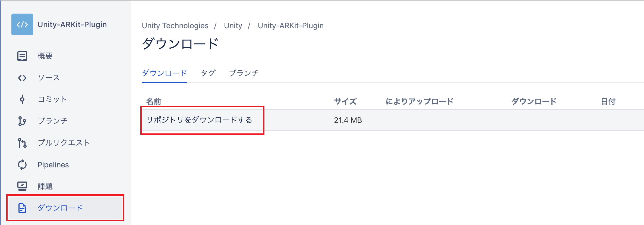The height and width of the screenshot is (225, 644).
Task: Click the サイズ column header
Action: click(x=345, y=102)
